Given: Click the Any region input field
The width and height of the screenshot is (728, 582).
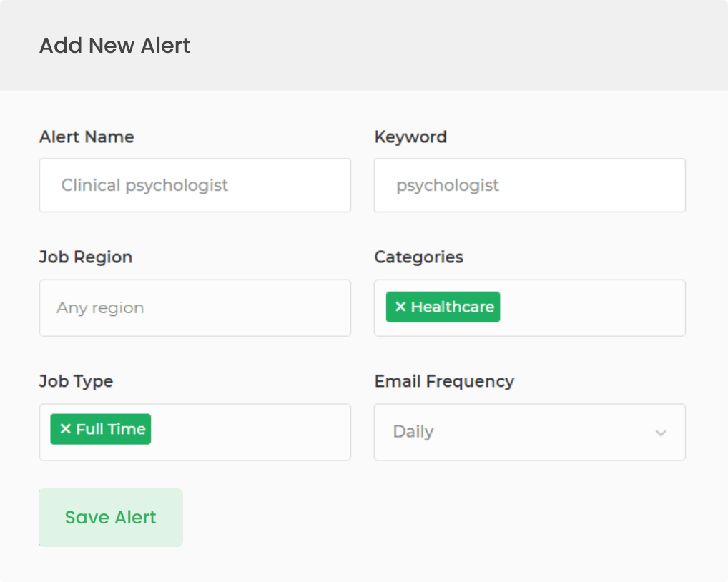Looking at the screenshot, I should click(x=195, y=308).
